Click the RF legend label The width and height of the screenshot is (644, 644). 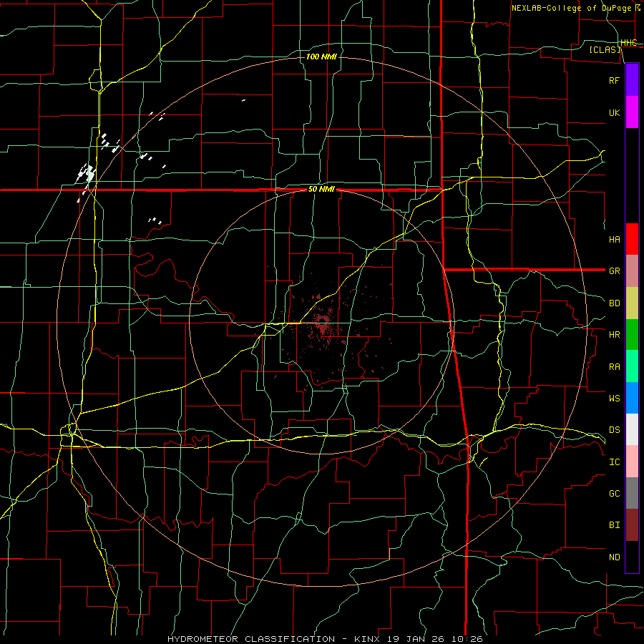(x=614, y=80)
